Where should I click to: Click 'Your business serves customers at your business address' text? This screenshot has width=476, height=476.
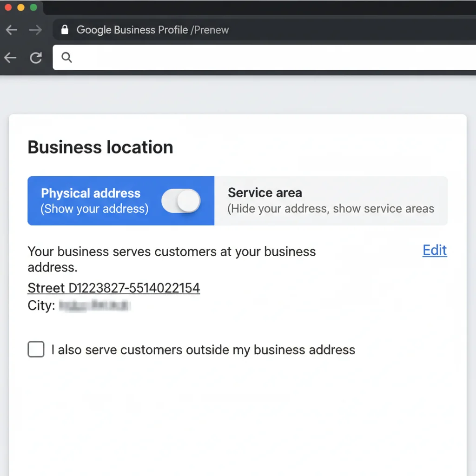[x=172, y=259]
